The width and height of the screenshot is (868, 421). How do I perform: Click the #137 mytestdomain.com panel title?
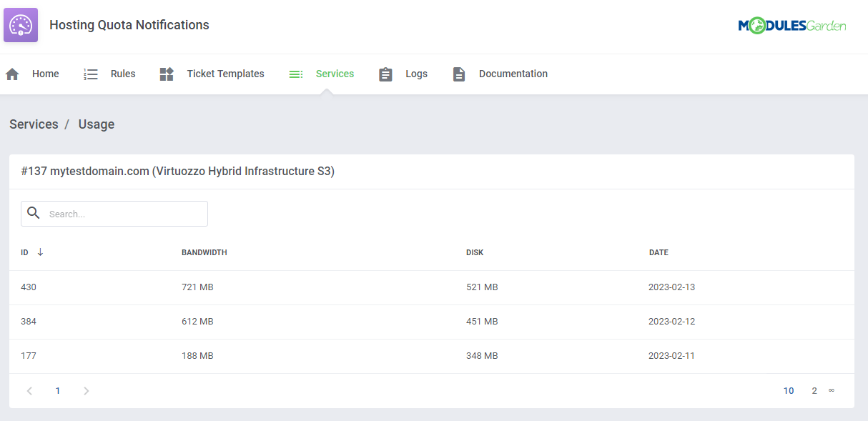(178, 172)
